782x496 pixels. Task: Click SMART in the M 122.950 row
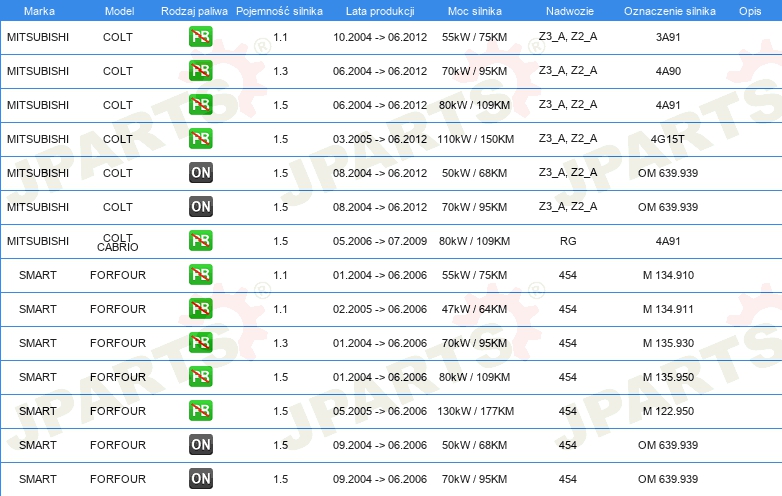[x=38, y=411]
